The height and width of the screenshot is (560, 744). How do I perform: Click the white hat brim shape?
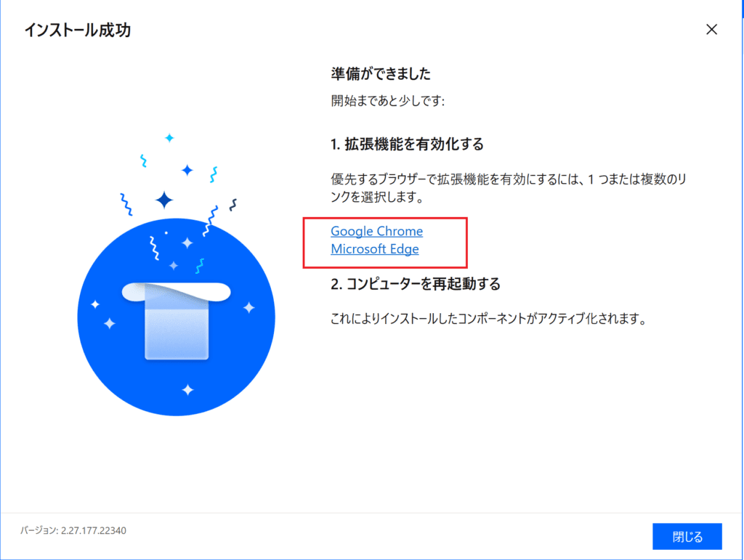click(x=176, y=291)
